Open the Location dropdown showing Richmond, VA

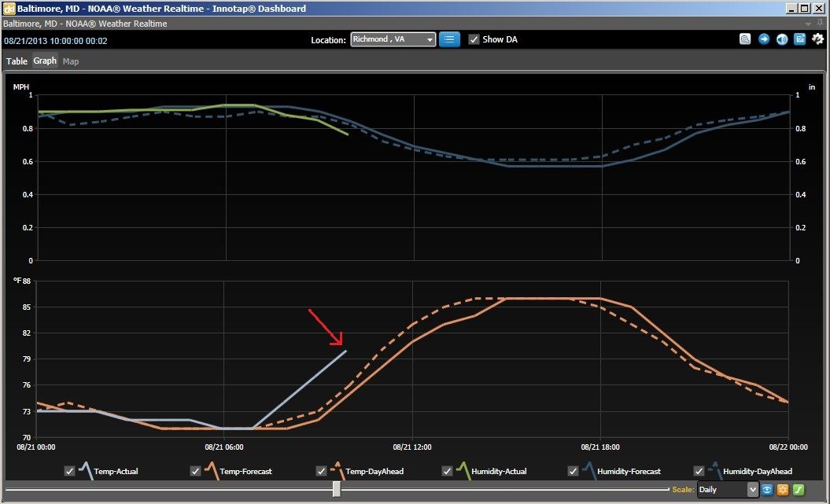click(393, 39)
